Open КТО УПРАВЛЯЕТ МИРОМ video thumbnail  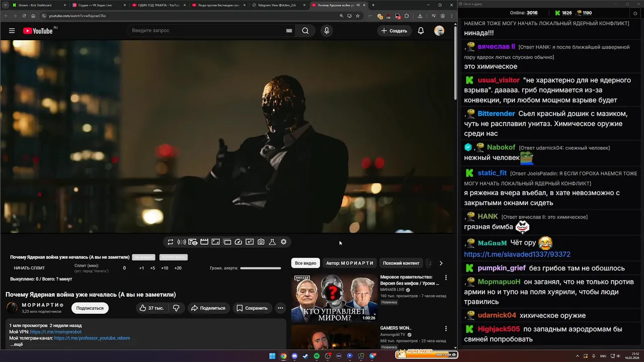tap(334, 298)
